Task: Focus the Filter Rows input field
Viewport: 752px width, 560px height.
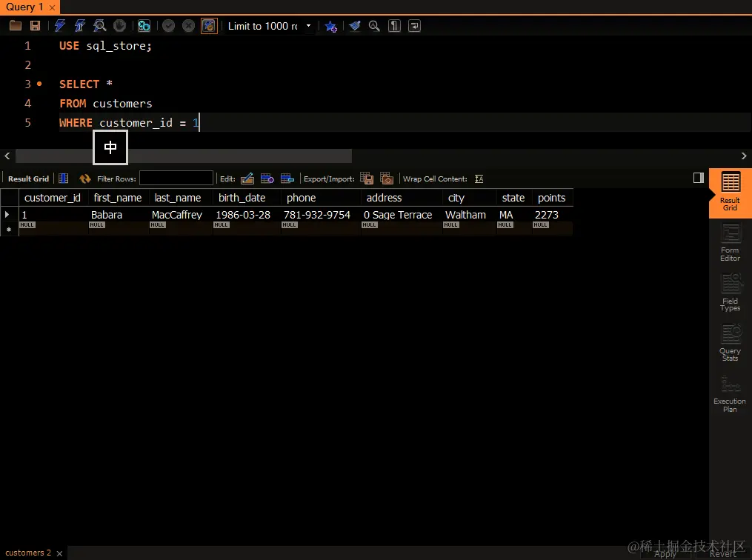Action: pyautogui.click(x=176, y=179)
